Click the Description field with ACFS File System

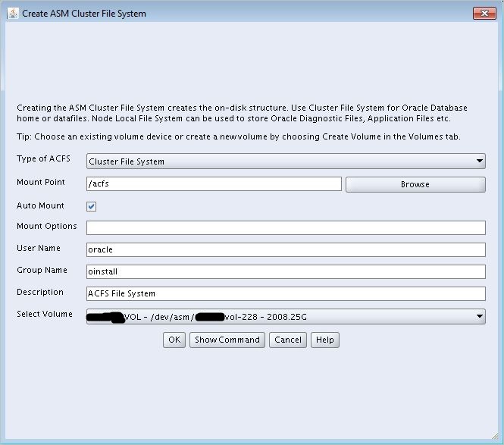286,293
